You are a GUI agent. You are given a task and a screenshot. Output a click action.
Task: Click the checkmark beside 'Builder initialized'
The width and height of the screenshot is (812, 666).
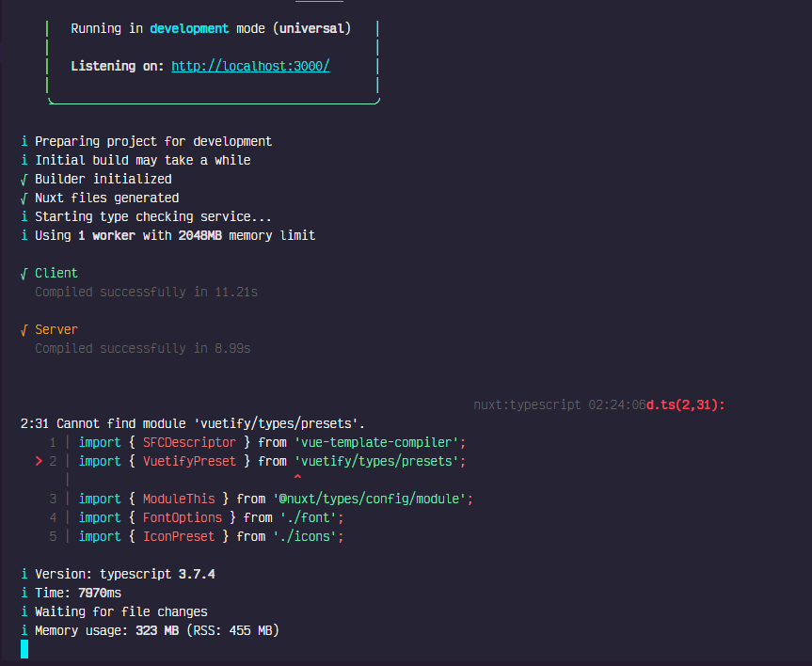[x=24, y=180]
